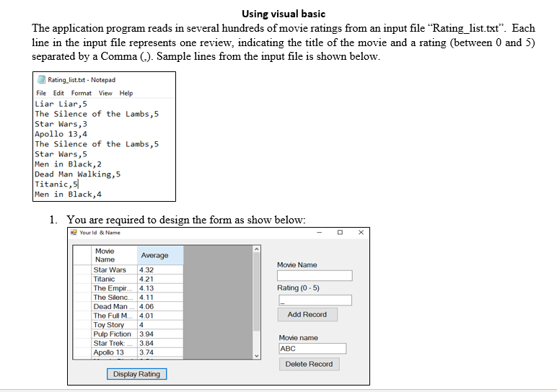Select the Star Wars cell in grid
The image size is (557, 392).
point(114,270)
